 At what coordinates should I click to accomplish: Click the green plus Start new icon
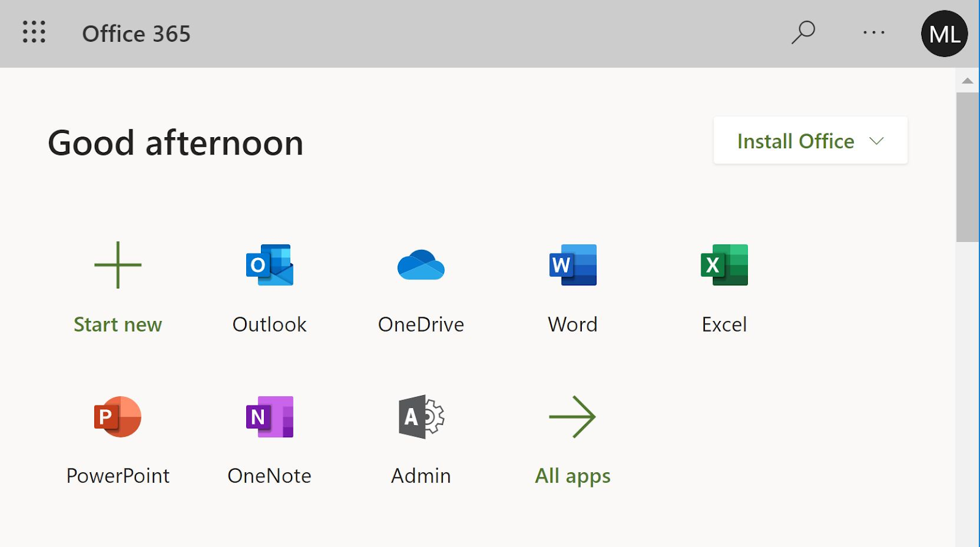[x=118, y=265]
